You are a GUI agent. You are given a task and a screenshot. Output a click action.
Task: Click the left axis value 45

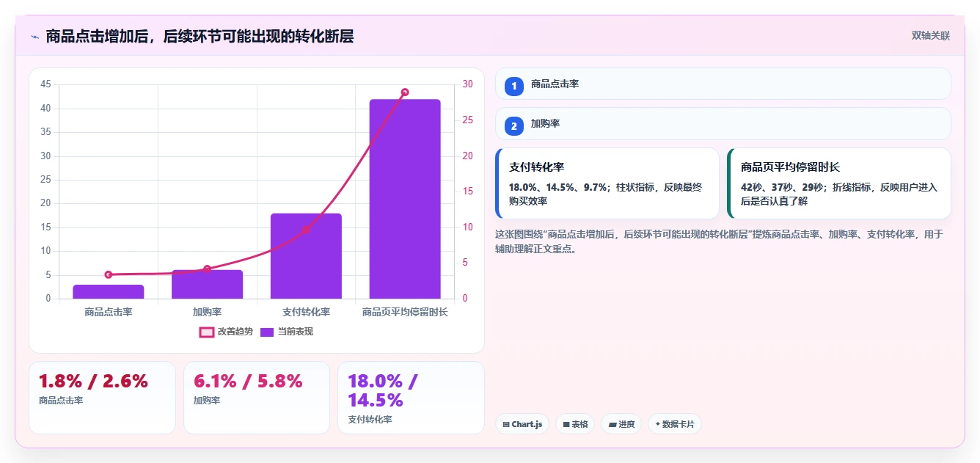point(45,84)
